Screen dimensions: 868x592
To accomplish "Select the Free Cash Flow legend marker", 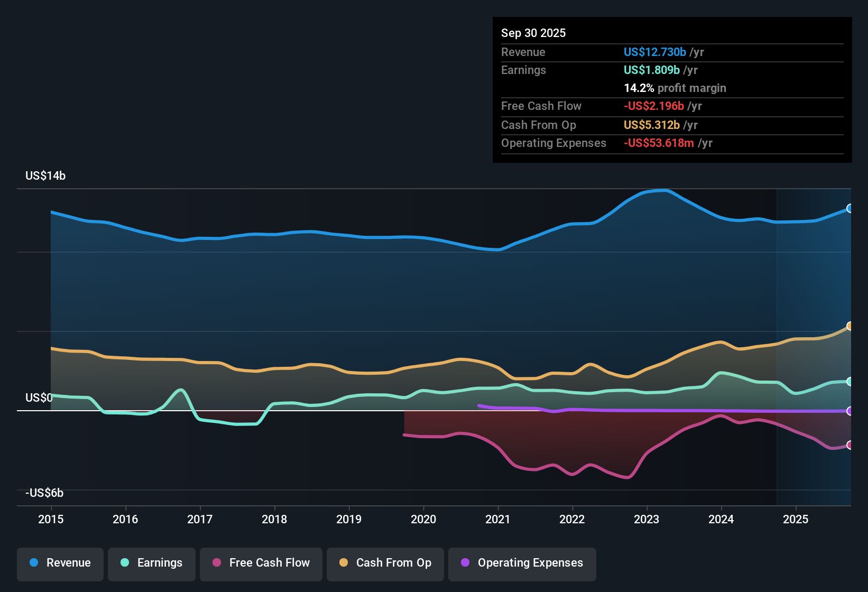I will (x=217, y=563).
